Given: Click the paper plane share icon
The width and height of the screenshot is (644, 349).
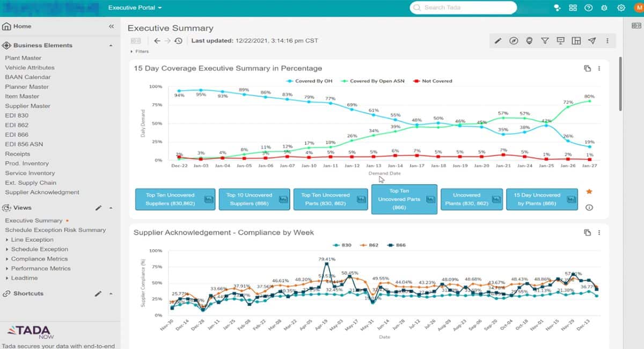Looking at the screenshot, I should click(x=592, y=41).
